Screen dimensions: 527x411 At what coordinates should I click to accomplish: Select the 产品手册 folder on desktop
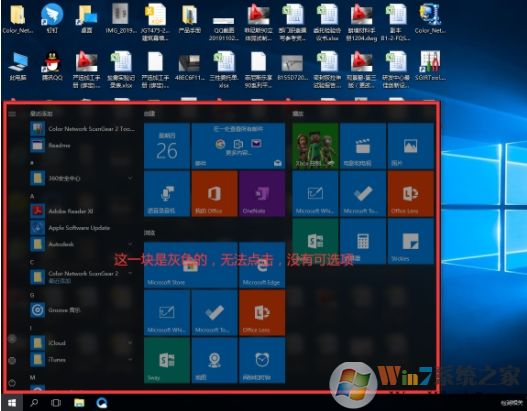pyautogui.click(x=190, y=18)
